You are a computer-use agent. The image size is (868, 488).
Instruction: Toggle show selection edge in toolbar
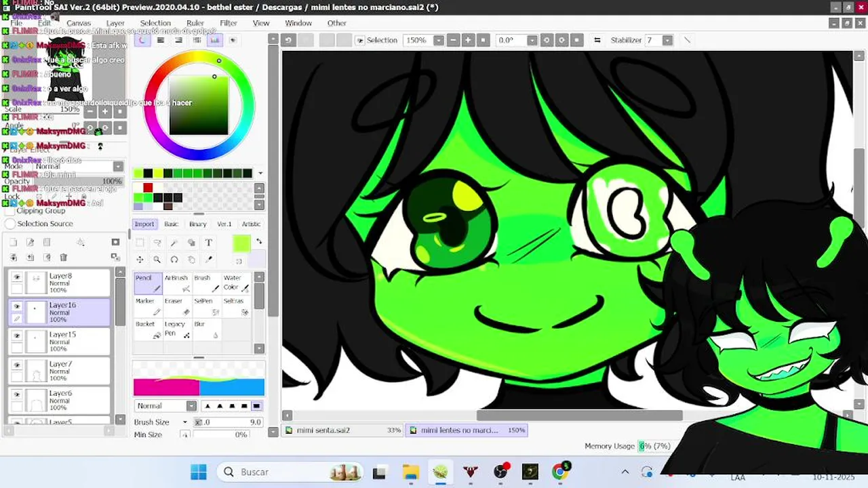tap(360, 40)
